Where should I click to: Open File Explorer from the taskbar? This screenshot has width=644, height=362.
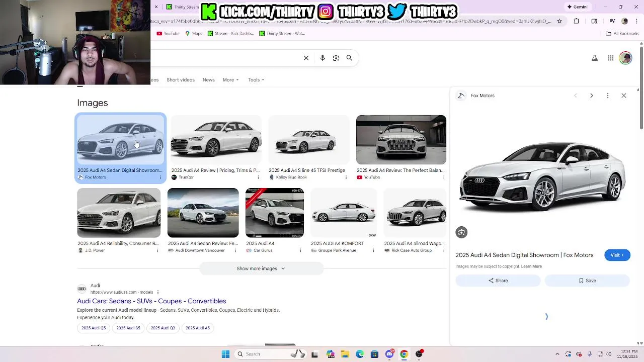point(345,354)
